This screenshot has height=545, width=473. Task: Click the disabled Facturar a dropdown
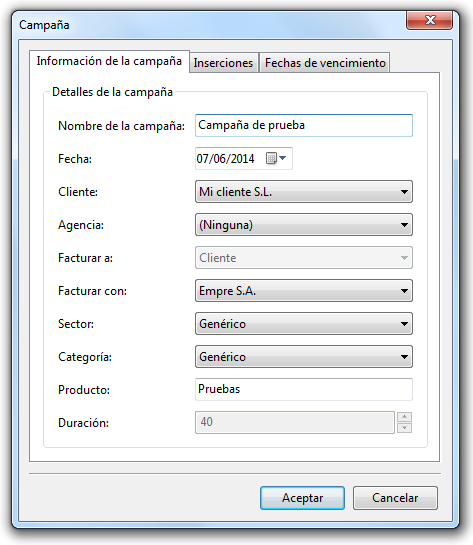point(304,258)
